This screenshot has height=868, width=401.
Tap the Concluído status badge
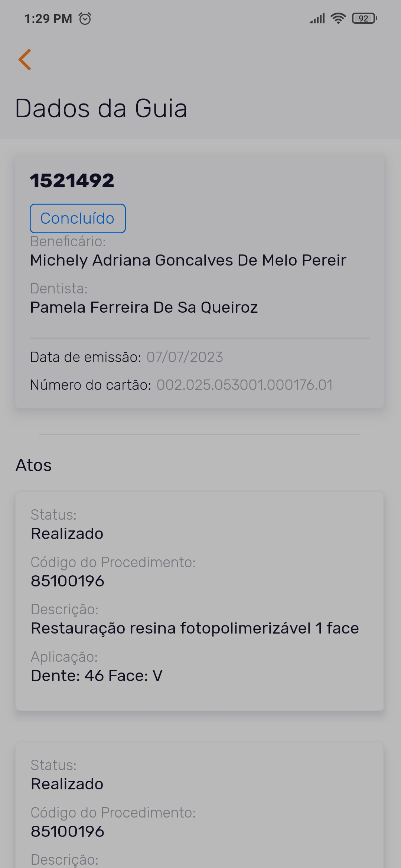point(78,218)
